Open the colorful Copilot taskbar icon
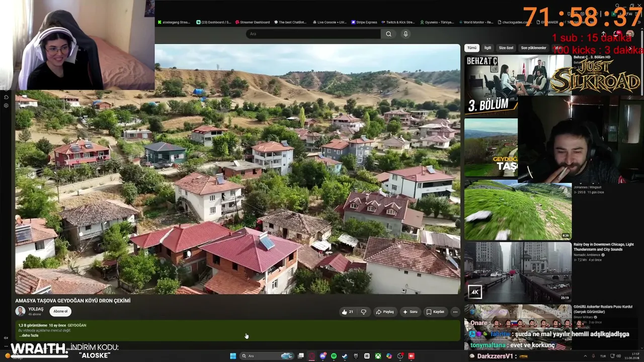Screen dimensions: 644x362 click(389, 356)
